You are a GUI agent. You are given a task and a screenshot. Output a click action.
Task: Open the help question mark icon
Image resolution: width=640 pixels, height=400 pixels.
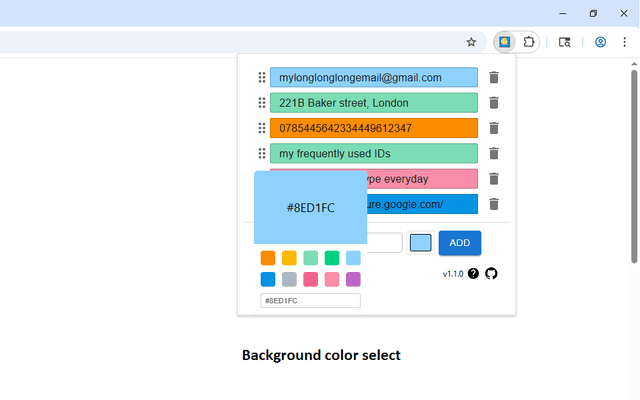click(x=473, y=273)
